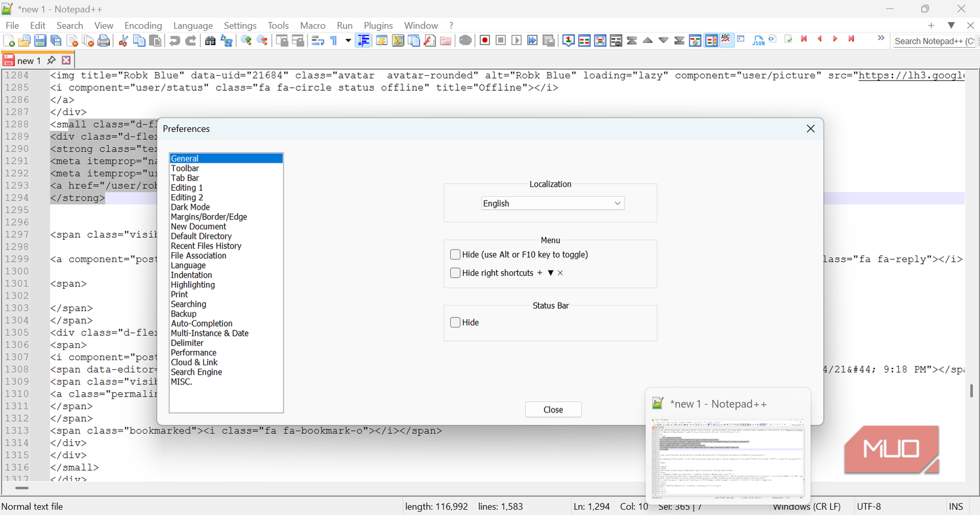
Task: Click the red Next difference arrow icon
Action: [835, 39]
